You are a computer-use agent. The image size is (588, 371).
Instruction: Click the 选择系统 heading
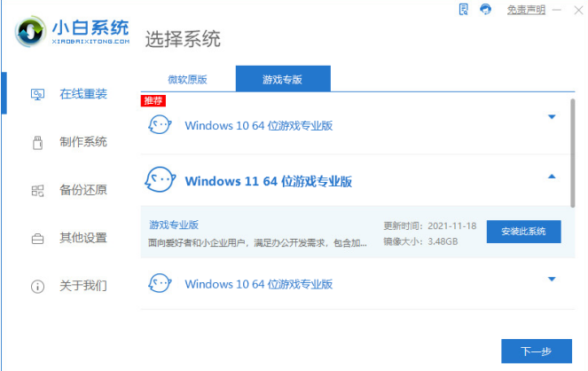pos(183,39)
